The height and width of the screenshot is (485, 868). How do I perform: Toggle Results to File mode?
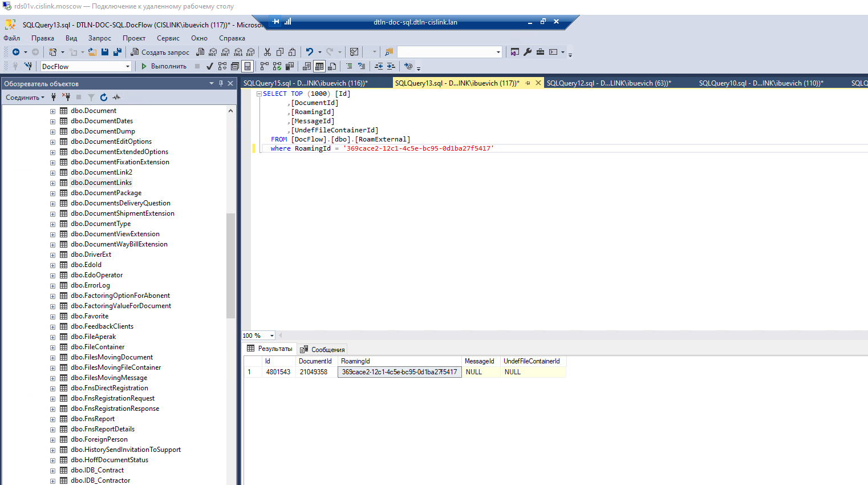332,66
